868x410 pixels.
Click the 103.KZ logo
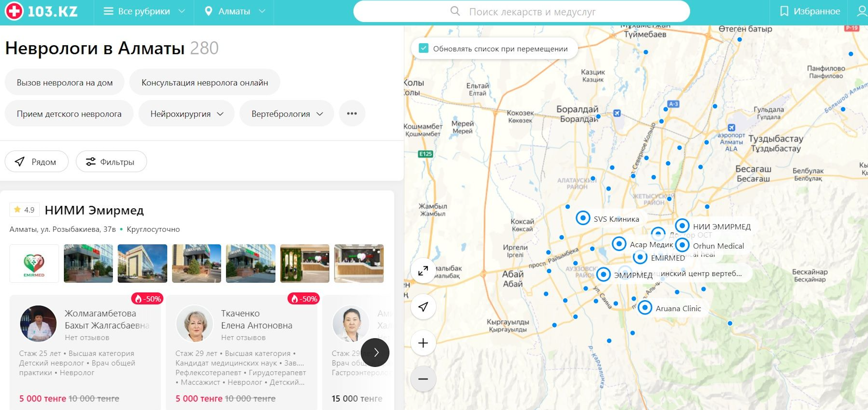coord(41,12)
